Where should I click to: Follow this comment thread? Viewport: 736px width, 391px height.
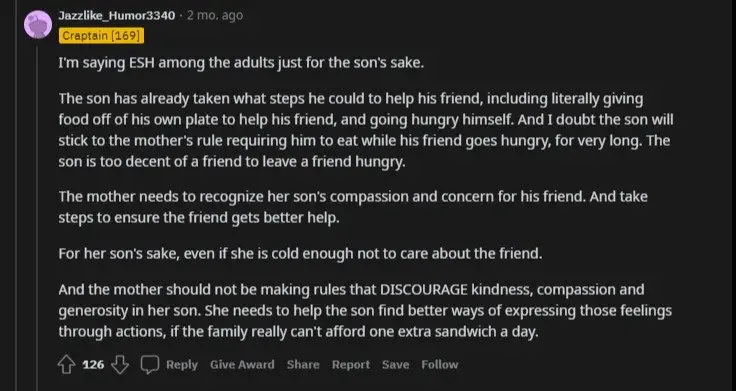point(439,365)
